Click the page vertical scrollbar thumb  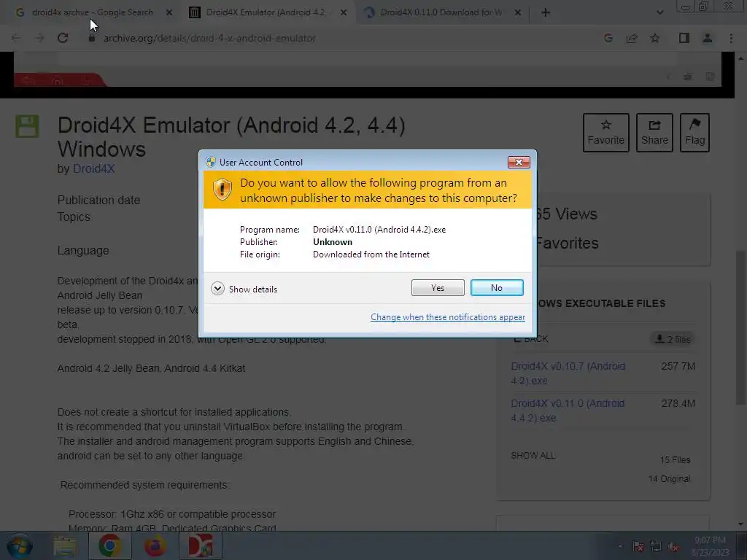(740, 327)
